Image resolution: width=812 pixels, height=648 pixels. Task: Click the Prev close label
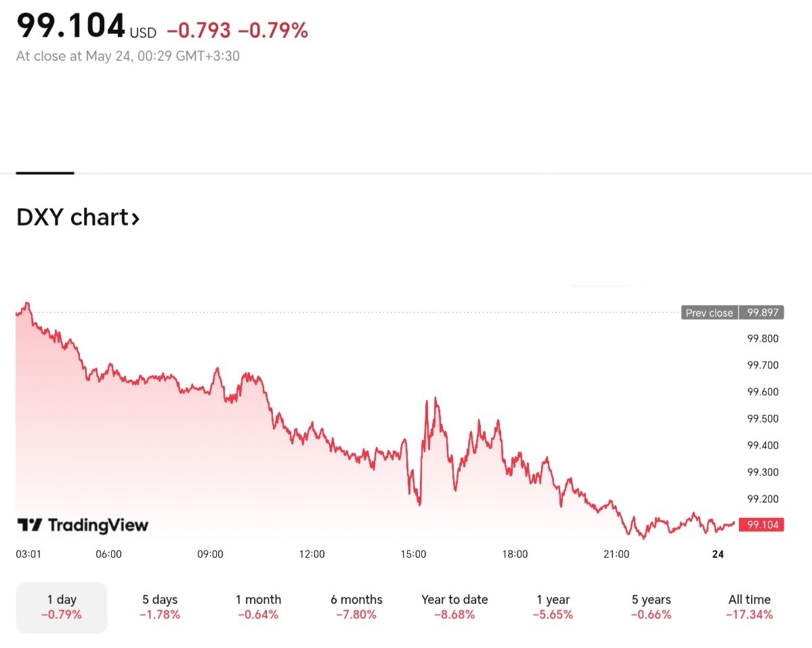pyautogui.click(x=709, y=313)
